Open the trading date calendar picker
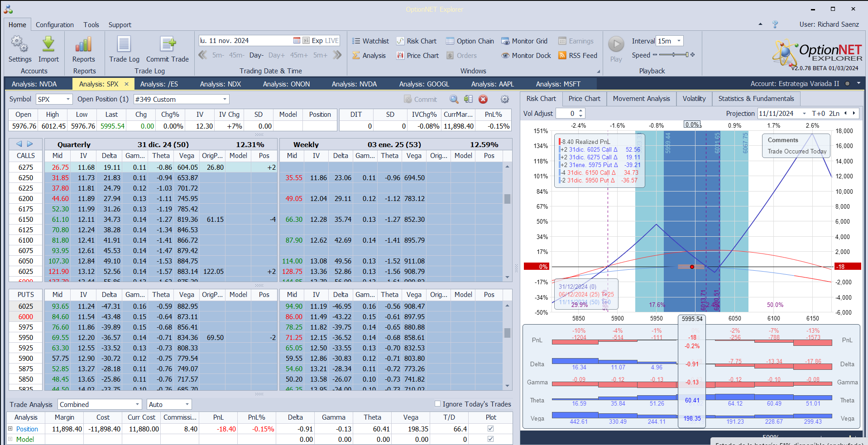Screen dimensions: 868x445 [297, 40]
